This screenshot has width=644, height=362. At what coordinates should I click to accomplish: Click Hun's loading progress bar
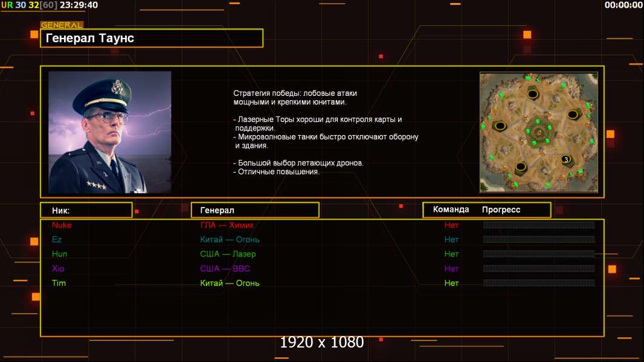click(x=539, y=254)
